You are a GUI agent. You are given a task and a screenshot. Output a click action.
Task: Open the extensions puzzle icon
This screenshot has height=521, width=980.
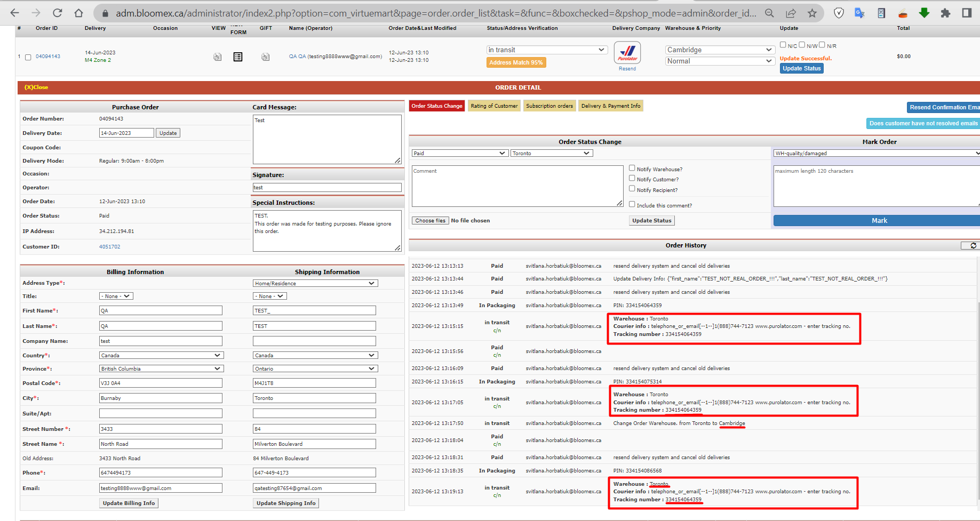945,13
